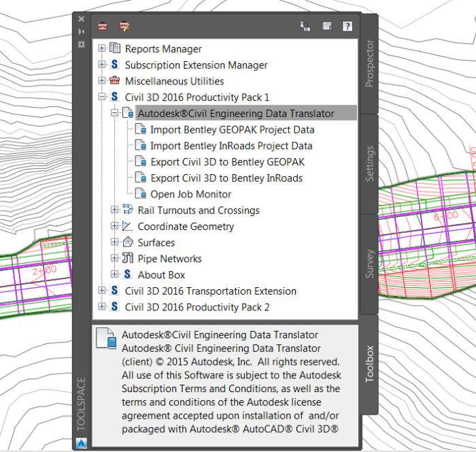Click the tree view layout icon
The height and width of the screenshot is (452, 476).
pos(305,26)
